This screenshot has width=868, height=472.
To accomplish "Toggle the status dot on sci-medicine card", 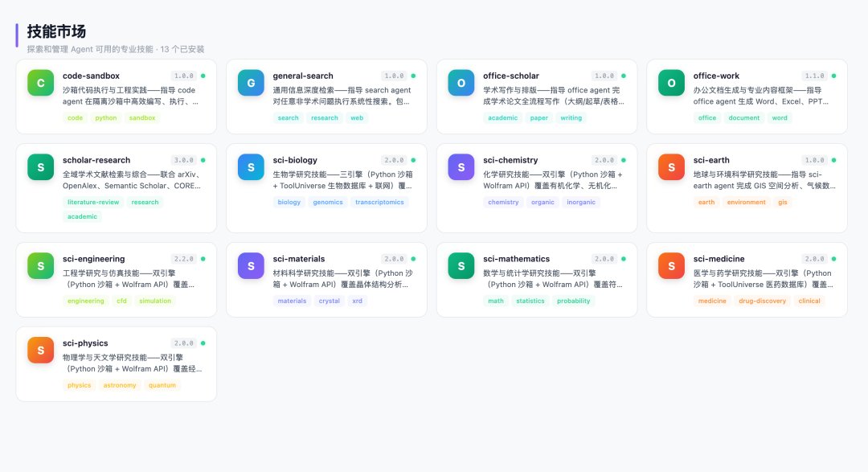I will pyautogui.click(x=834, y=259).
